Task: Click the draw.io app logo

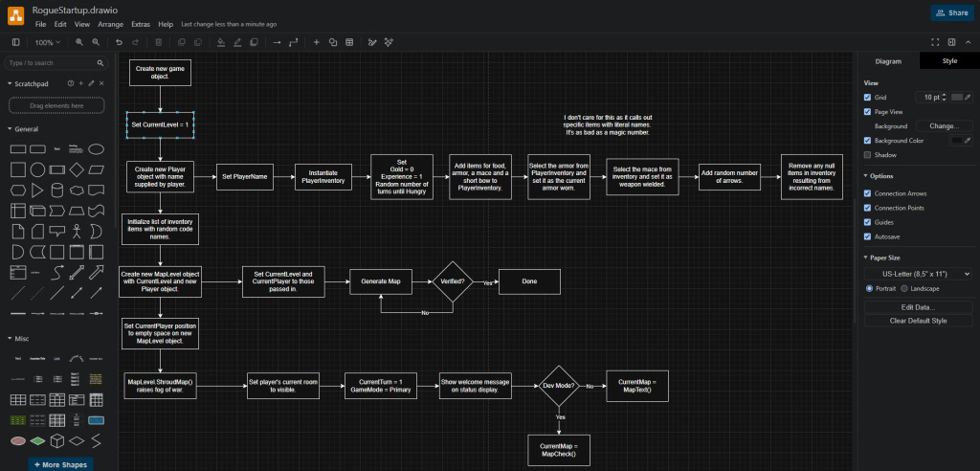Action: tap(15, 15)
